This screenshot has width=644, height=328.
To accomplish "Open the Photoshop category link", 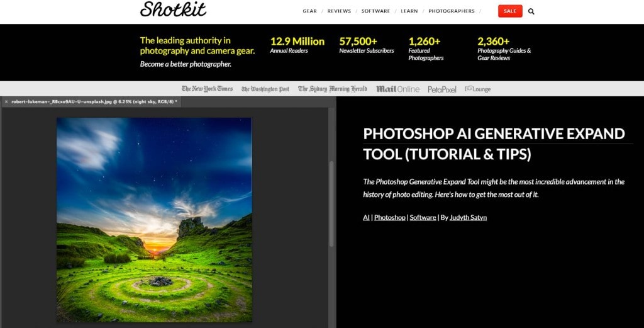I will click(x=390, y=217).
